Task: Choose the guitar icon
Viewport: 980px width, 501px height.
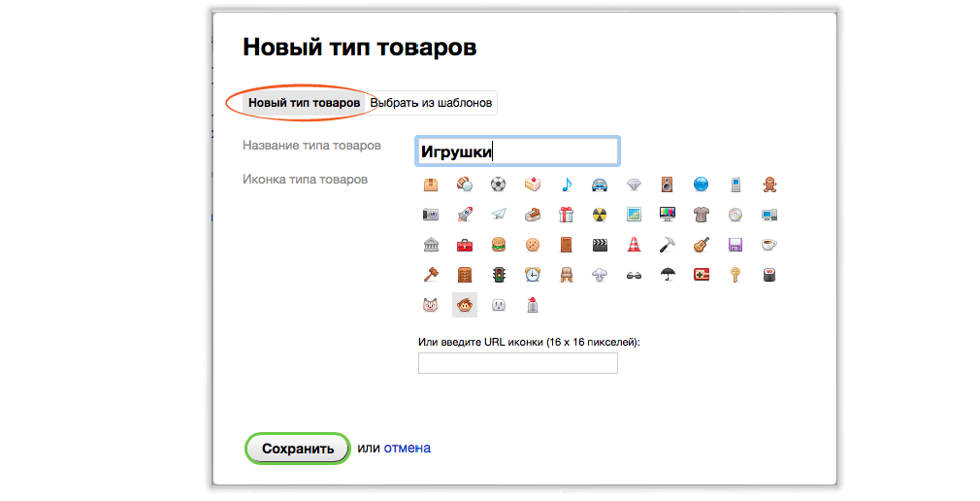Action: click(x=702, y=245)
